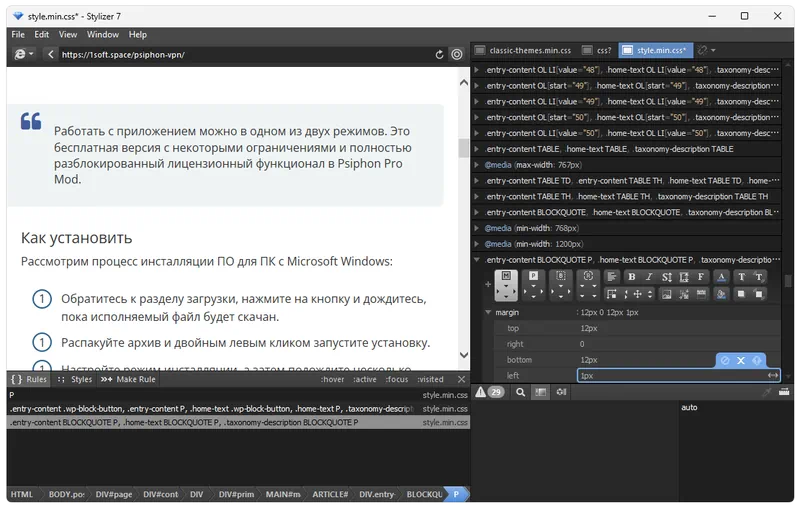This screenshot has width=800, height=508.
Task: Click the warnings icon with 29 count
Action: point(489,392)
